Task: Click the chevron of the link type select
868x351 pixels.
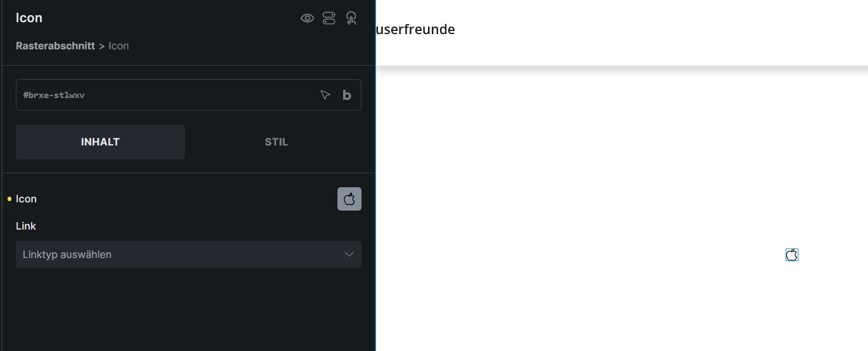Action: 349,254
